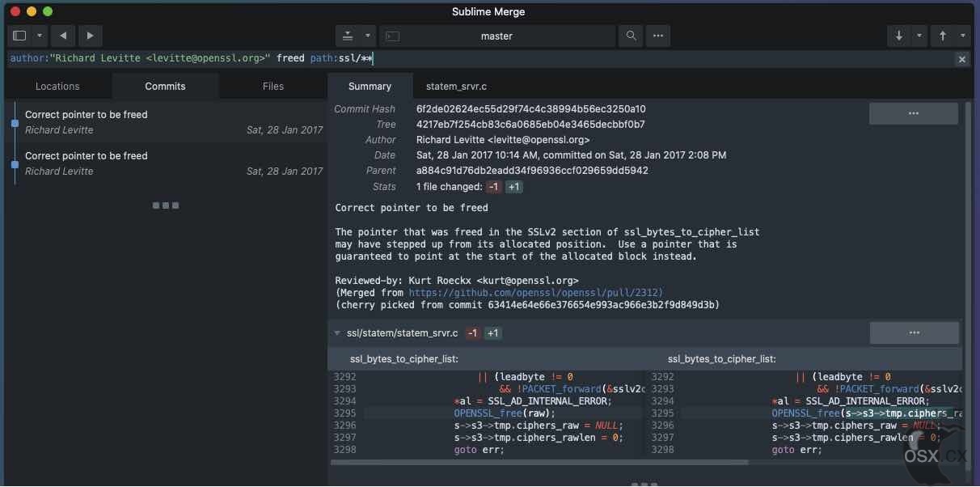The width and height of the screenshot is (980, 487).
Task: Select the highlighted top 'Correct pointer to be freed' commit
Action: 166,122
